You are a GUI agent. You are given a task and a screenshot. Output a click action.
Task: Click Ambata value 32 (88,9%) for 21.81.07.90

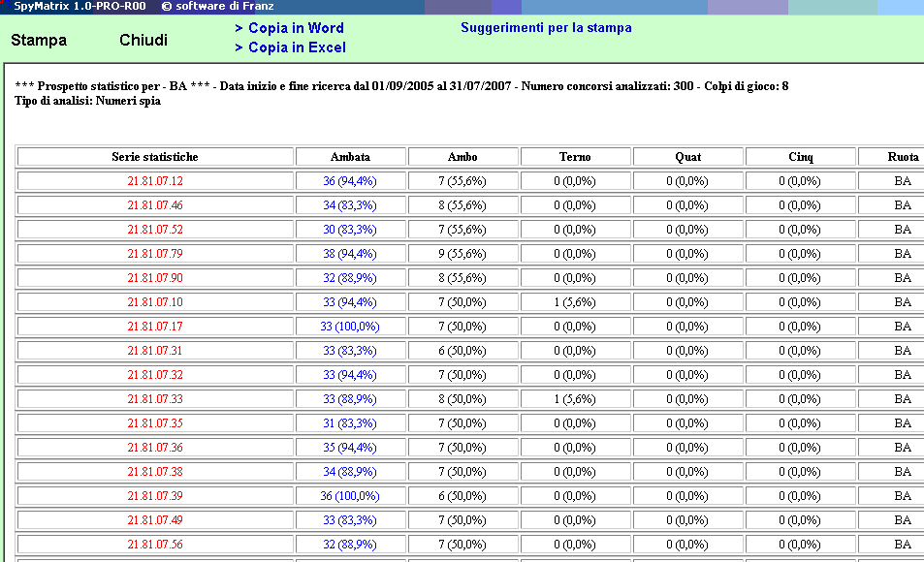350,277
